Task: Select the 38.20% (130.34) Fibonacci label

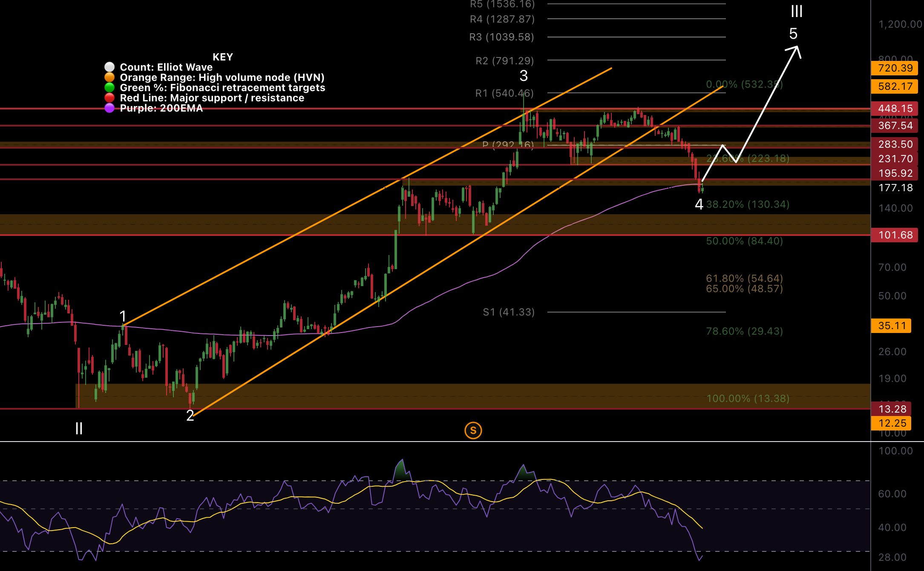Action: pyautogui.click(x=748, y=204)
